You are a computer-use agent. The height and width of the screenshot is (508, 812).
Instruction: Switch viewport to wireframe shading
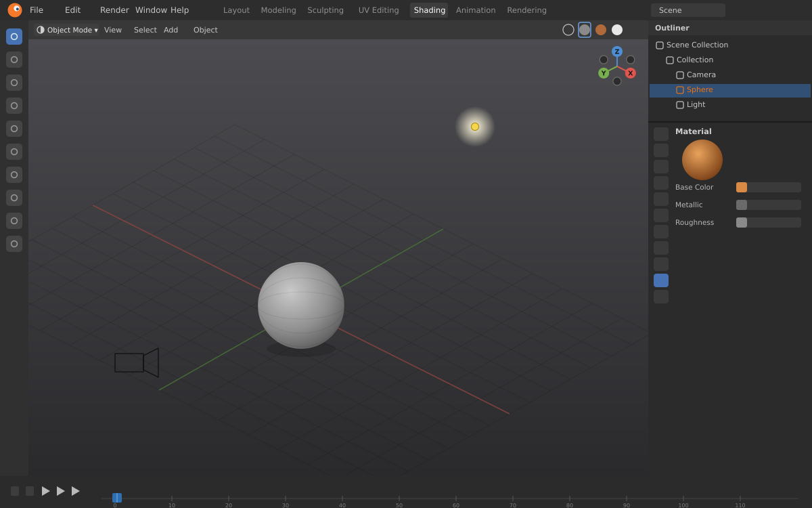click(568, 30)
